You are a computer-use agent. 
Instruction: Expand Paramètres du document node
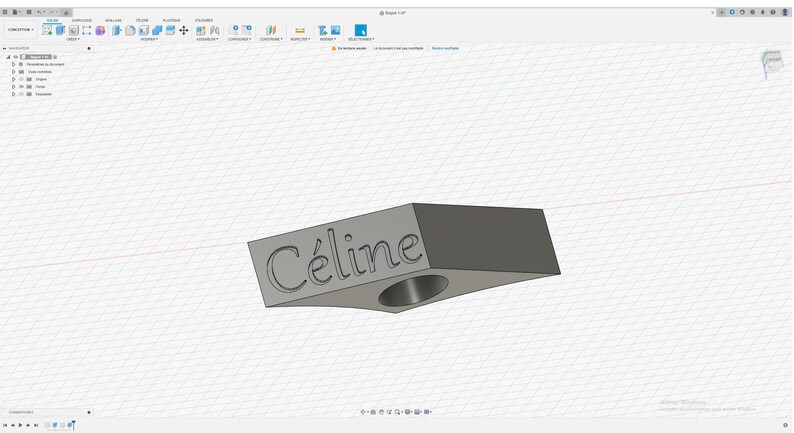click(x=14, y=64)
